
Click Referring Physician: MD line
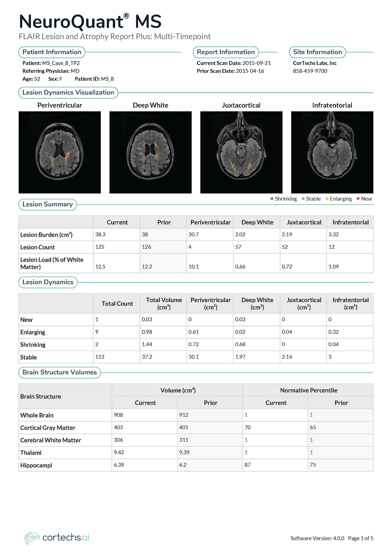point(51,71)
